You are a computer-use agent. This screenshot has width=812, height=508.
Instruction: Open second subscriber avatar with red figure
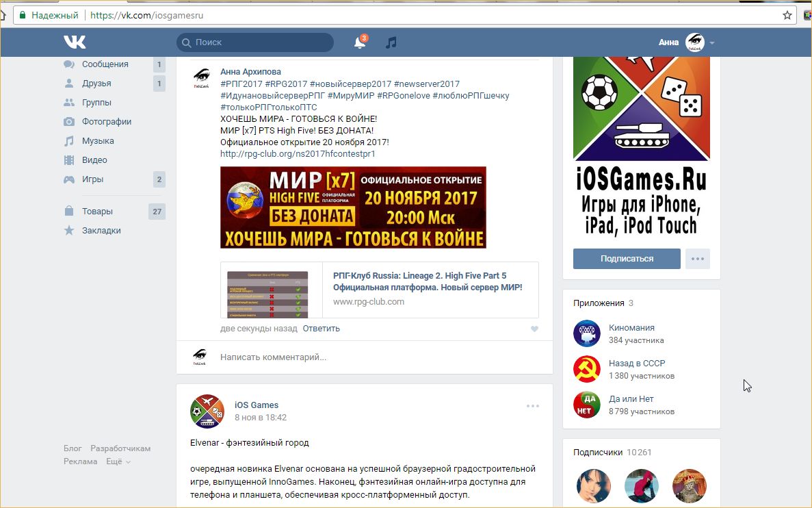pos(642,486)
